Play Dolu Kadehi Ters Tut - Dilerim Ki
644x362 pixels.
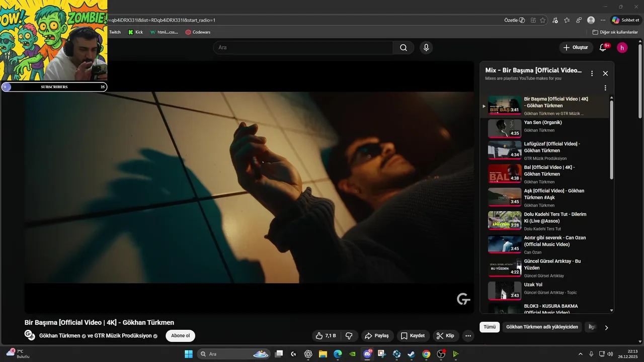point(546,221)
